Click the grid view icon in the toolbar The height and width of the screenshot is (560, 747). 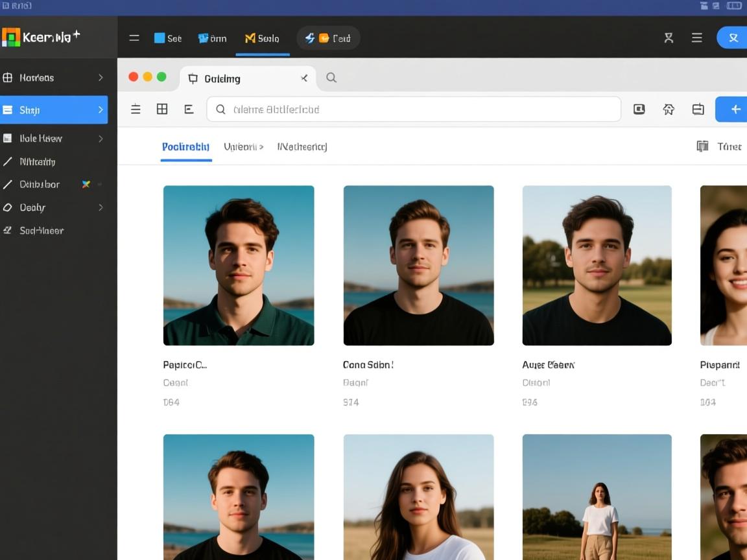point(162,110)
